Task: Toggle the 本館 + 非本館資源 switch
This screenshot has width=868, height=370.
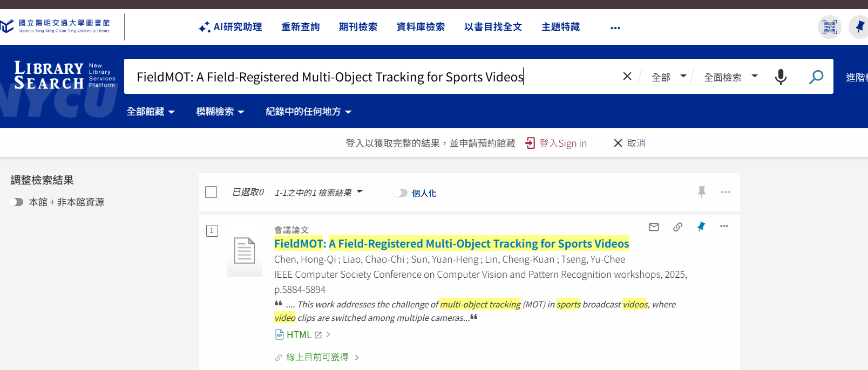Action: click(16, 202)
